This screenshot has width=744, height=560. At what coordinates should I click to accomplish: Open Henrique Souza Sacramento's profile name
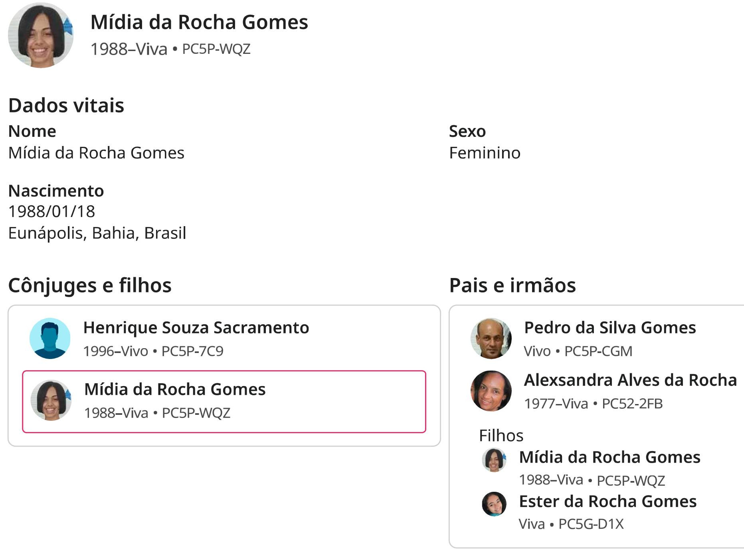pyautogui.click(x=196, y=327)
